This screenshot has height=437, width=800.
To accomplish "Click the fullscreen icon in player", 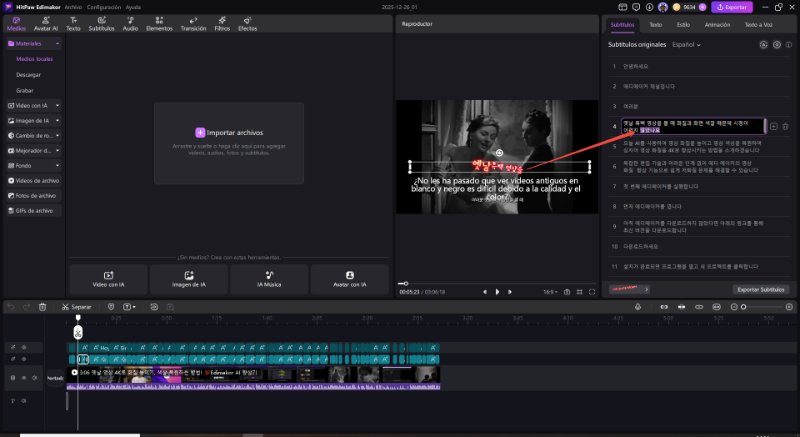I will click(592, 292).
